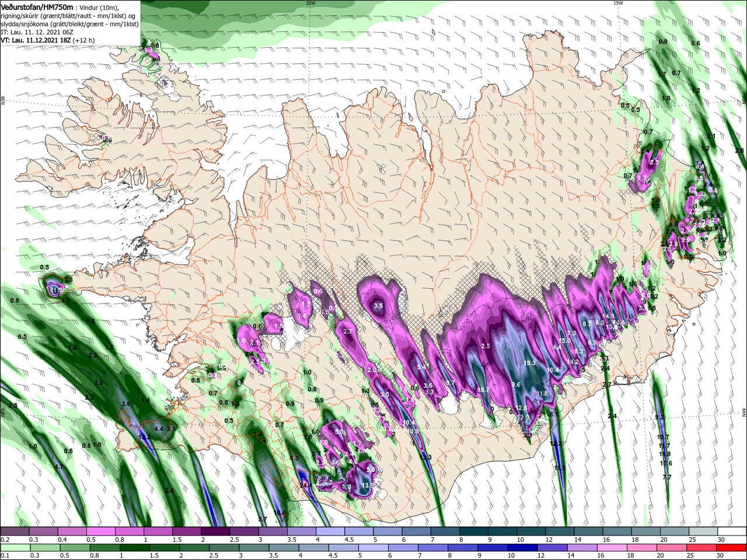Select the 14.2 precipitation value

point(573,362)
